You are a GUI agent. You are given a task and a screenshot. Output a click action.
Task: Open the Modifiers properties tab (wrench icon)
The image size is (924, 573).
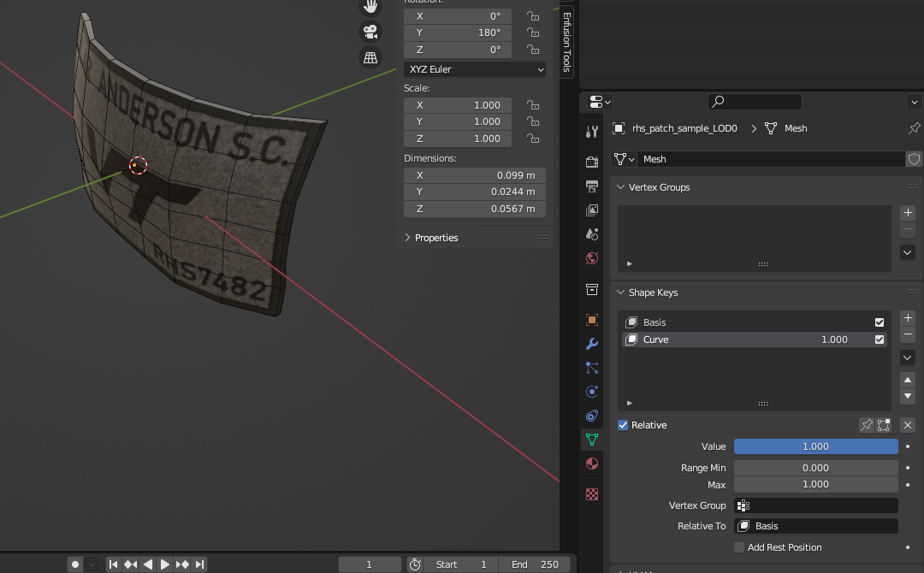591,344
